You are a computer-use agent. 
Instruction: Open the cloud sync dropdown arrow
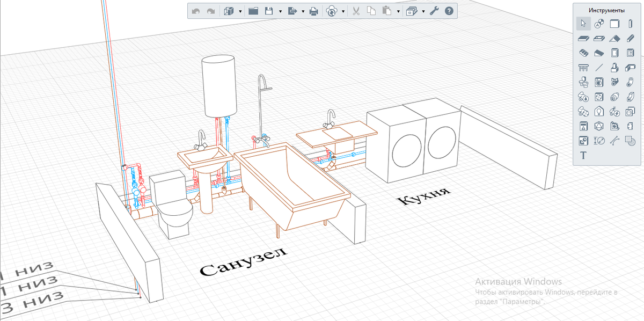click(343, 11)
